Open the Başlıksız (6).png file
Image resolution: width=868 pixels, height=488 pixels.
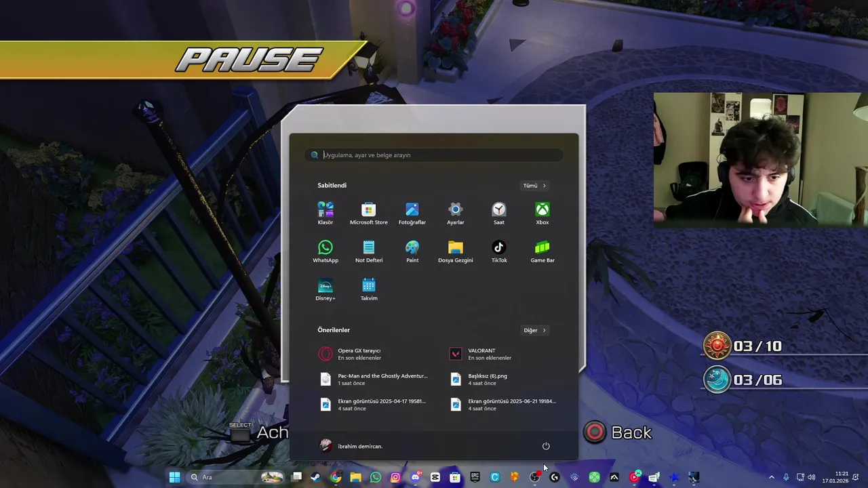click(502, 379)
